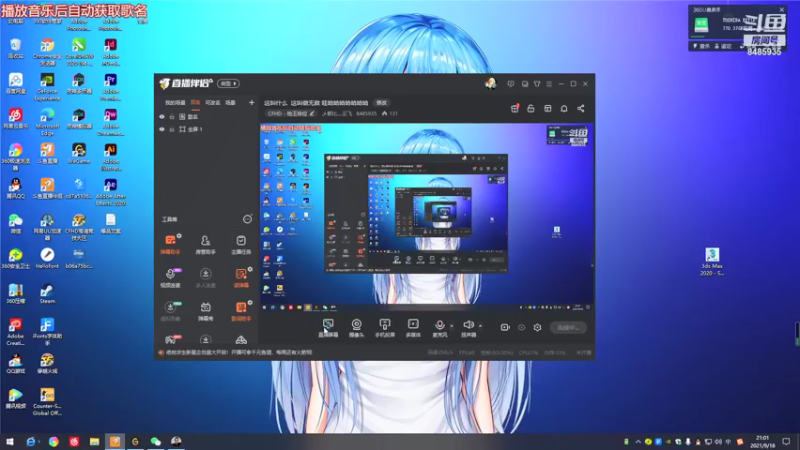
Task: Add 直播屏幕 screen capture source
Action: [x=328, y=328]
